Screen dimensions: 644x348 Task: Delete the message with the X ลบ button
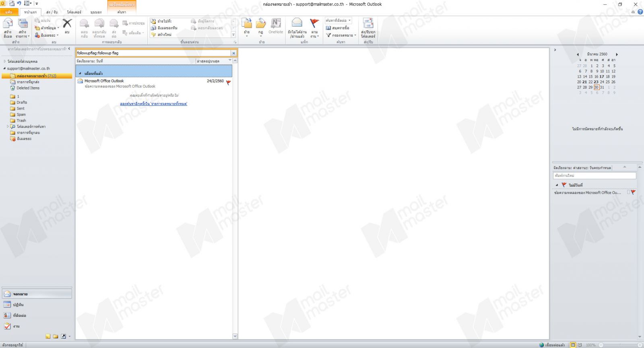67,27
